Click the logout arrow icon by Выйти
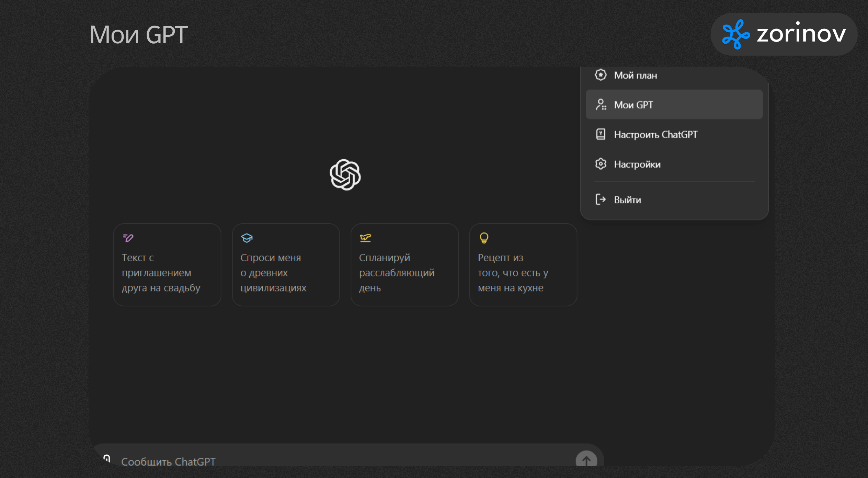 [601, 200]
